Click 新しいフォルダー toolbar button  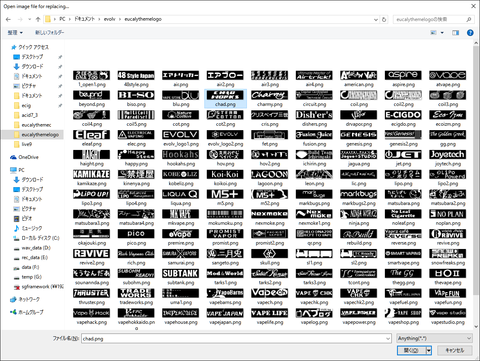click(x=50, y=33)
